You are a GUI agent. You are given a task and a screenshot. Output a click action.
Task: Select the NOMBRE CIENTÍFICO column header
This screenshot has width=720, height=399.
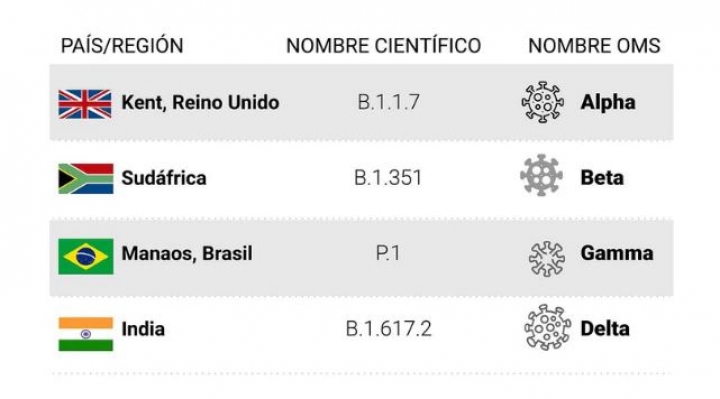tap(383, 46)
